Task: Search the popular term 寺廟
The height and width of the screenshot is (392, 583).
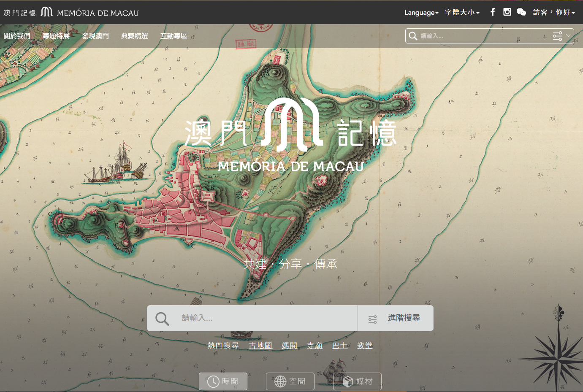Action: [x=315, y=346]
